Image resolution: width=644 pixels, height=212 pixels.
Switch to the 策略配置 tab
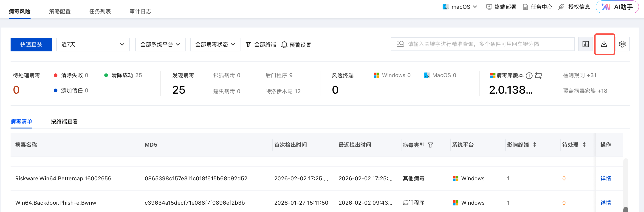[x=60, y=11]
